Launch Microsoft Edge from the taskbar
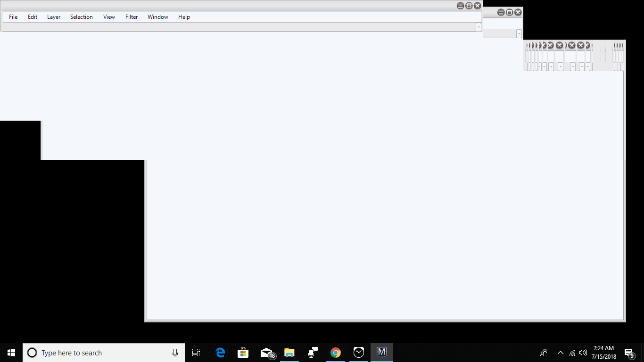644x362 pixels. pos(220,352)
